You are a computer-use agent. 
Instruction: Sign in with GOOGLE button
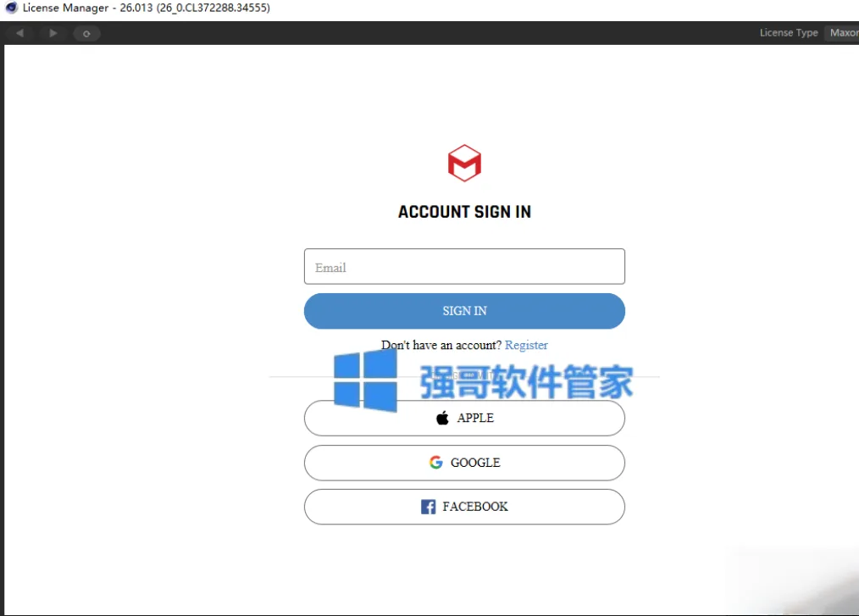[x=464, y=463]
